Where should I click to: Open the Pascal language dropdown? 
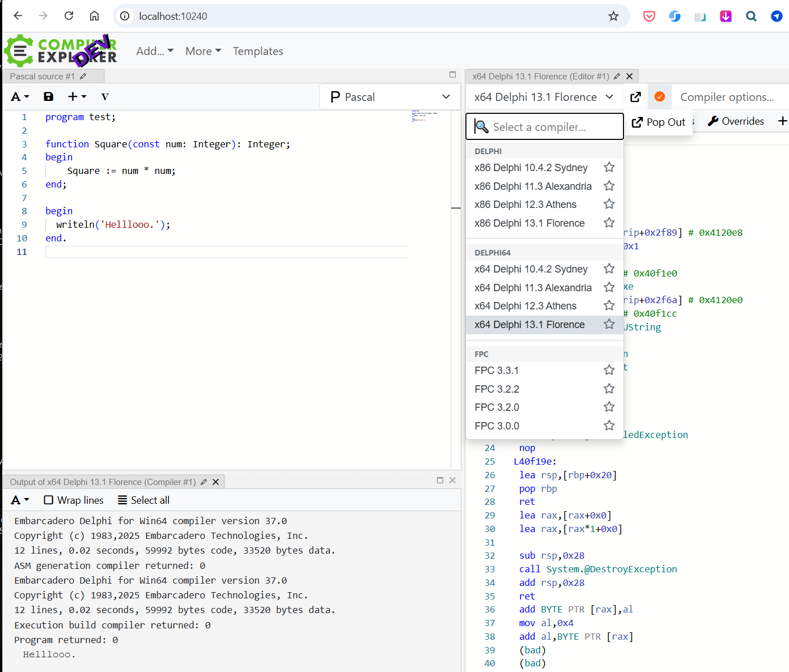click(390, 97)
